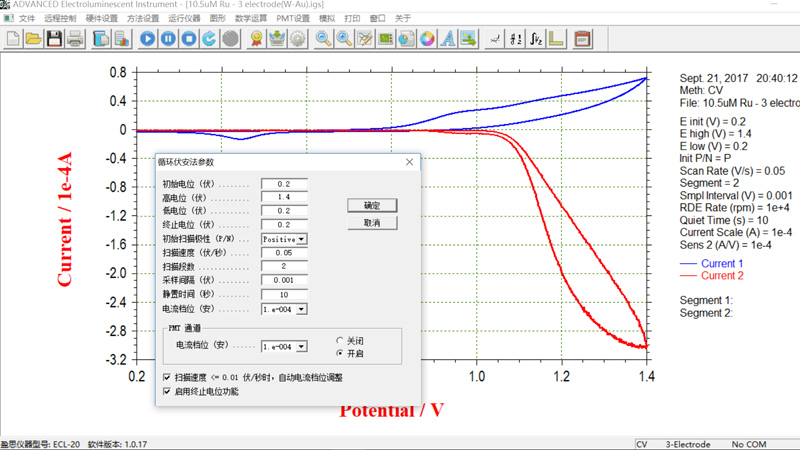Click the Stop run toolbar icon
The height and width of the screenshot is (450, 800).
(x=189, y=39)
